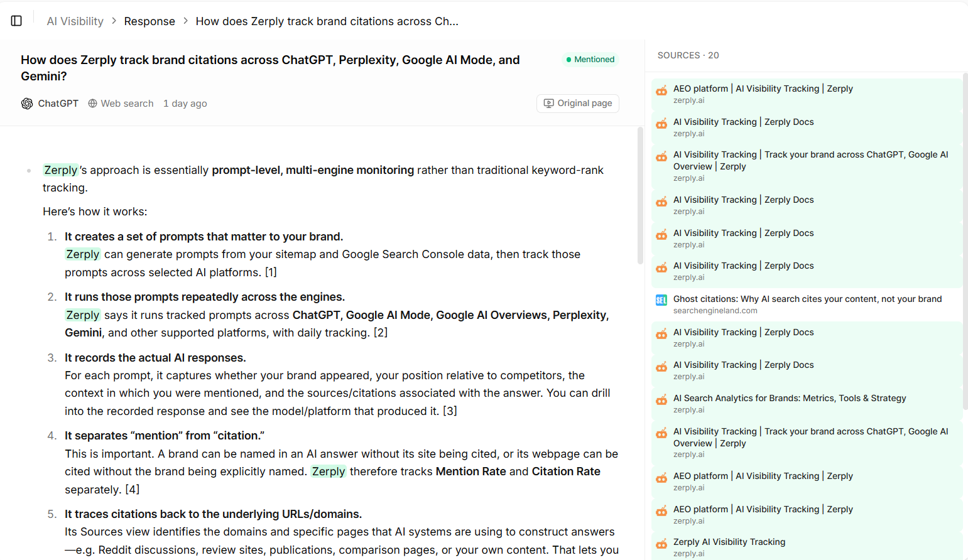The width and height of the screenshot is (968, 560).
Task: Click the chevron after Response breadcrumb
Action: coord(185,21)
